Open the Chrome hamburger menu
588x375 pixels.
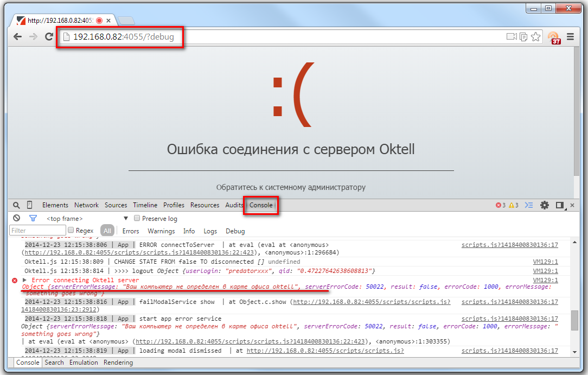point(570,37)
